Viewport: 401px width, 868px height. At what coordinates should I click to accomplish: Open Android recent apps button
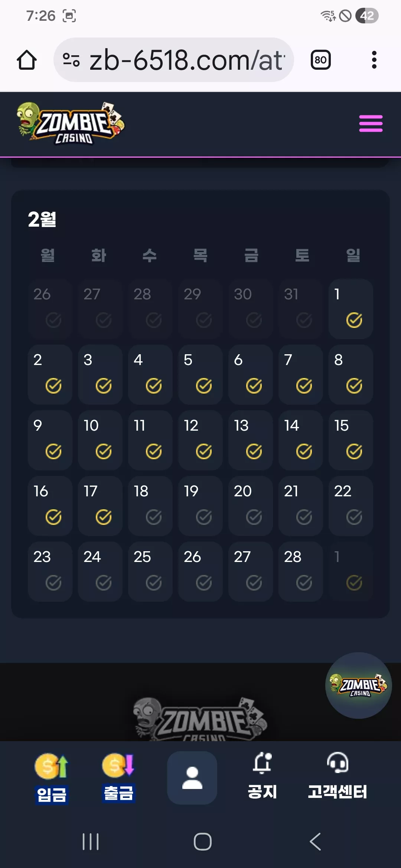(x=91, y=842)
